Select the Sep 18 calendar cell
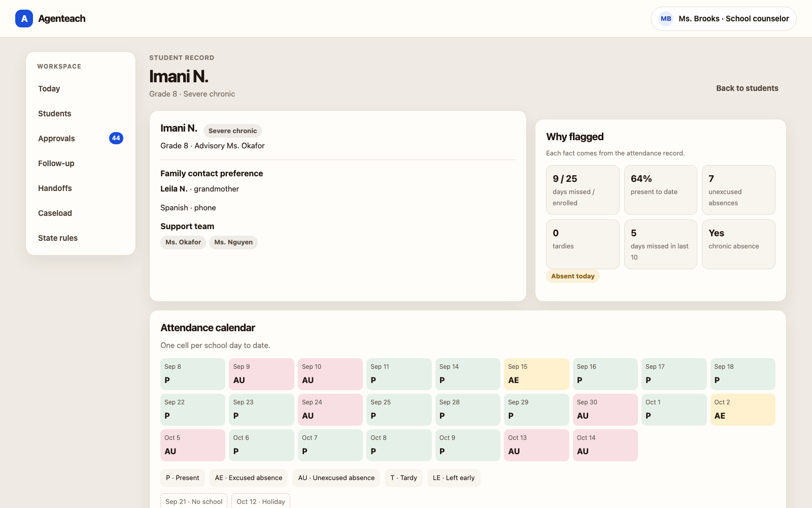812x508 pixels. tap(743, 374)
